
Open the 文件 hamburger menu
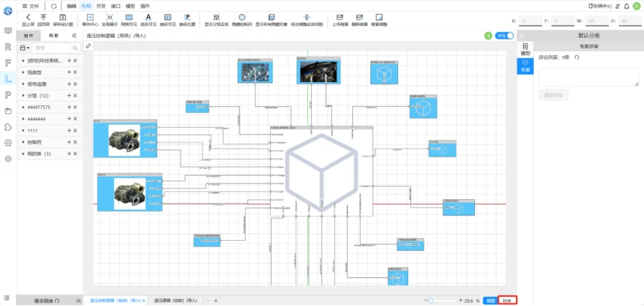pyautogui.click(x=30, y=6)
